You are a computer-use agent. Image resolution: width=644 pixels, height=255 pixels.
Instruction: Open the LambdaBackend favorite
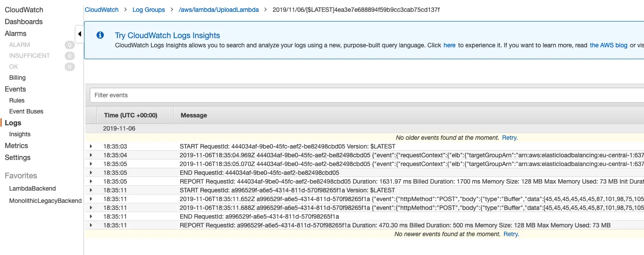[x=32, y=188]
